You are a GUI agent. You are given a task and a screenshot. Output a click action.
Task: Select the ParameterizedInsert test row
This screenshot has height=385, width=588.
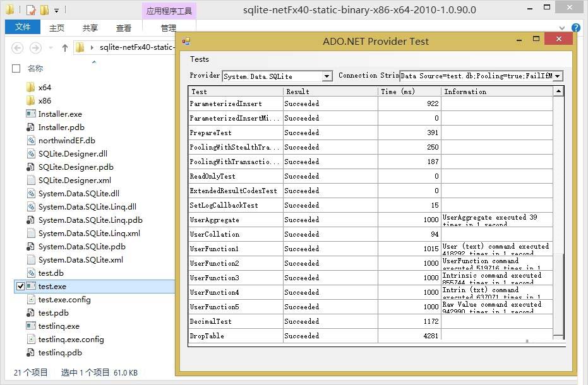(x=371, y=104)
